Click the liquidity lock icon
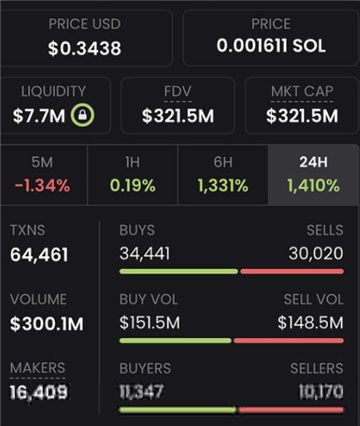Viewport: 360px width, 426px height. 82,115
